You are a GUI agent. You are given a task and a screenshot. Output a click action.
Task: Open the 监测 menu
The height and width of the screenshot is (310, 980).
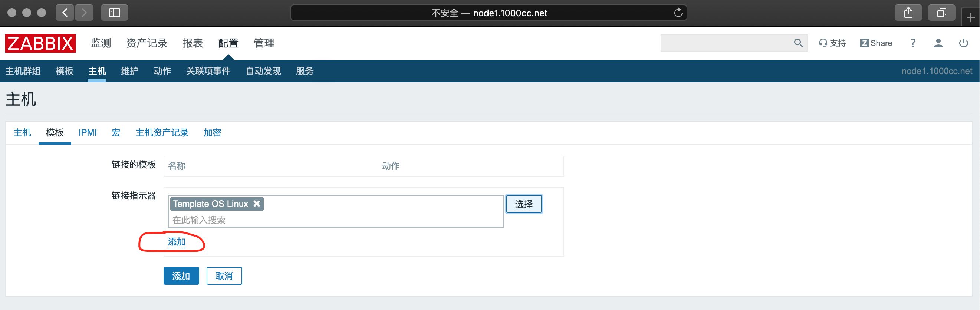pyautogui.click(x=101, y=43)
